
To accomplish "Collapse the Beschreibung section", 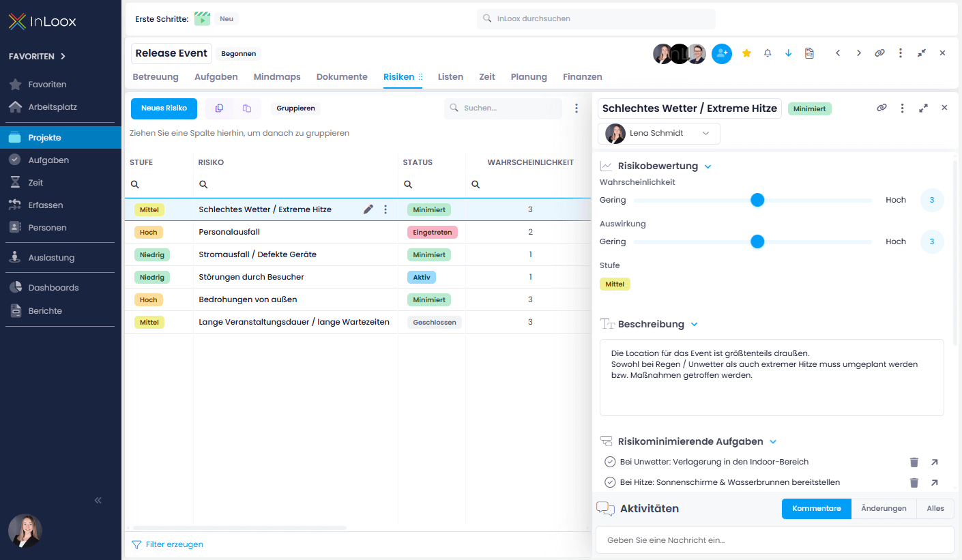I will 695,324.
